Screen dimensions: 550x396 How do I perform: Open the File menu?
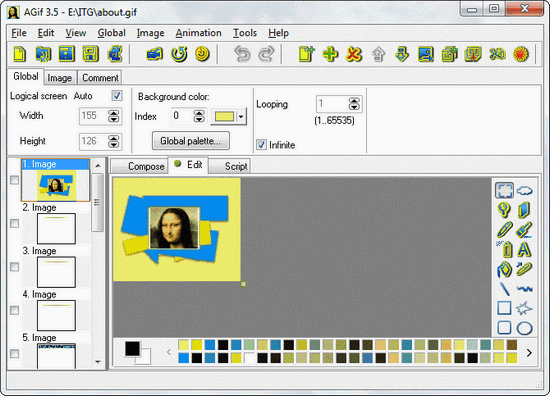[x=19, y=33]
